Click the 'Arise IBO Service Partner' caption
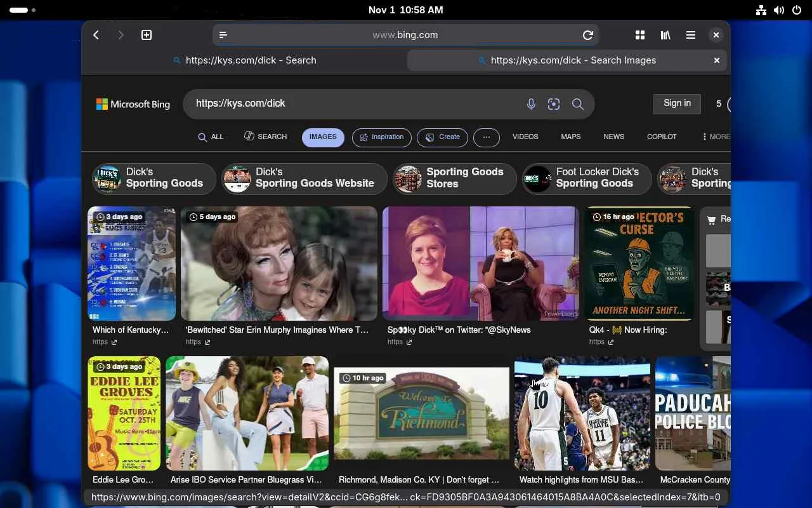This screenshot has height=508, width=812. click(246, 480)
